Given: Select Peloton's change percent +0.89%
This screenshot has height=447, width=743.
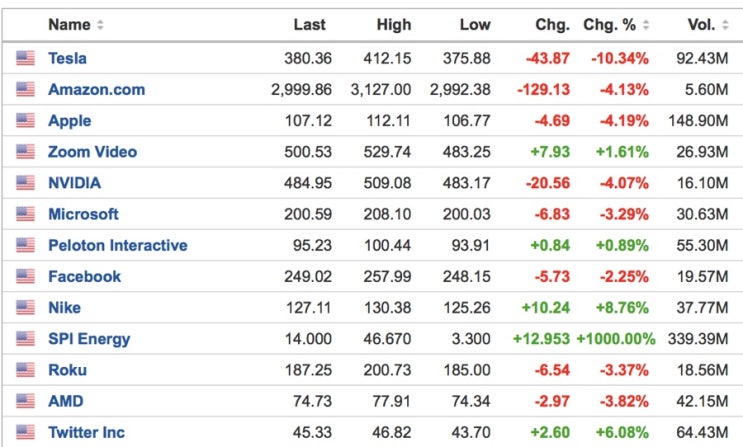Looking at the screenshot, I should (622, 245).
